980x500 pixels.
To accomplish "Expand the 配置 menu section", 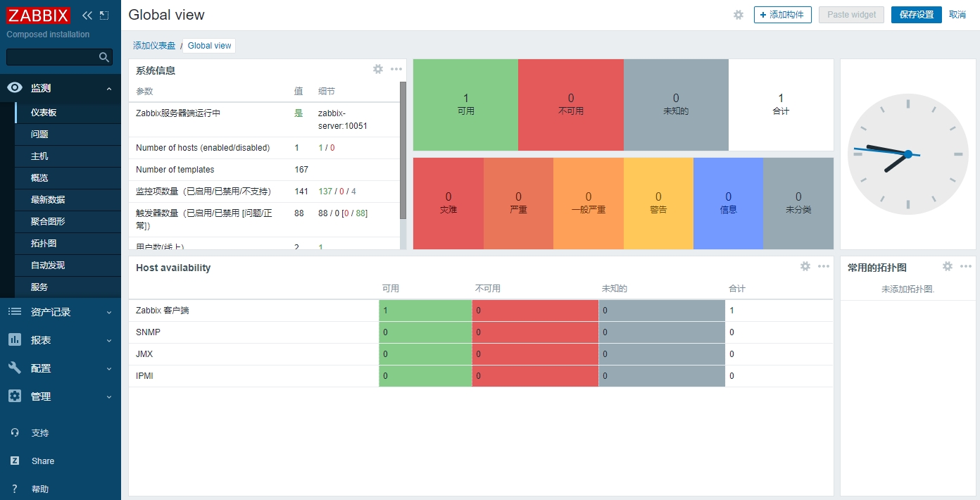I will [108, 369].
